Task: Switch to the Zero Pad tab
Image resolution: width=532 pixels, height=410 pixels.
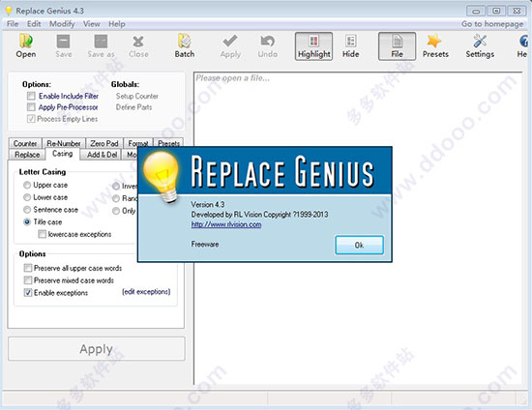Action: tap(104, 143)
